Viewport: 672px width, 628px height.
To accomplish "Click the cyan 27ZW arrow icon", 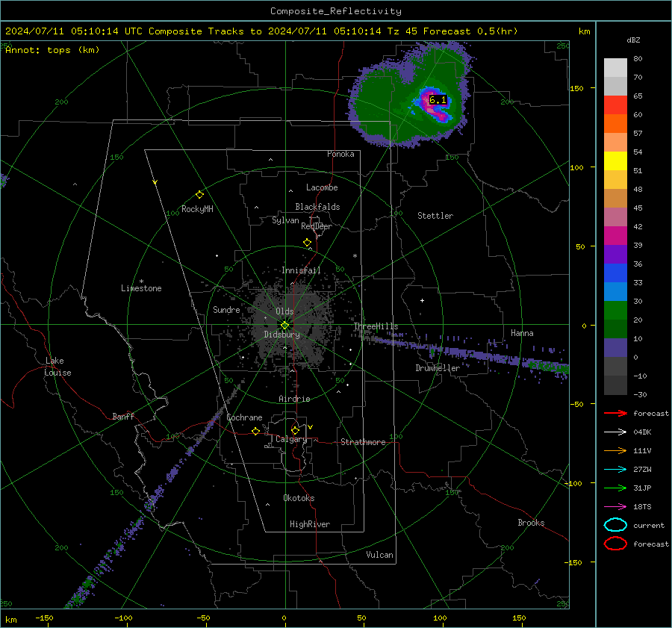I will coord(615,470).
